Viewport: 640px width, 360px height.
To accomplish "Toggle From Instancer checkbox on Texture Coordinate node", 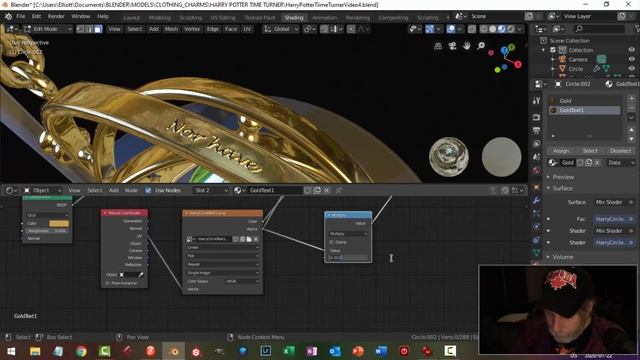I will [108, 283].
